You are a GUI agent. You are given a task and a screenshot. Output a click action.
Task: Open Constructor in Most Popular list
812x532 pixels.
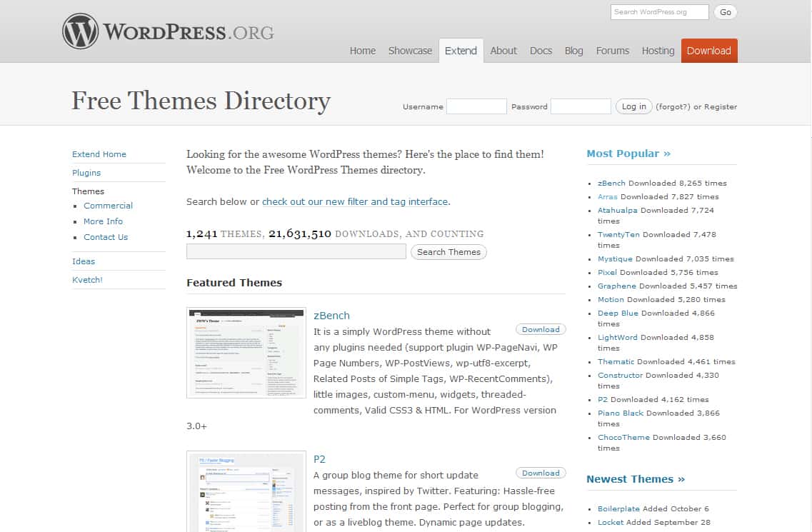(x=620, y=375)
